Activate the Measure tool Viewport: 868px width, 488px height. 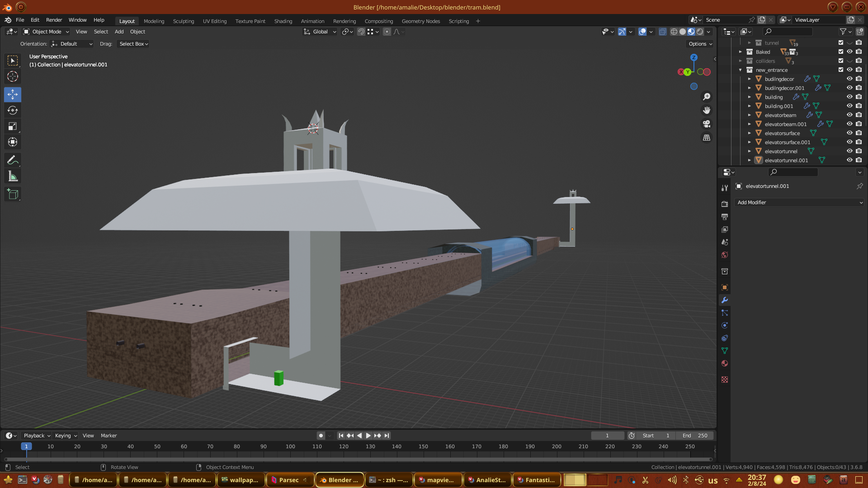pos(13,177)
